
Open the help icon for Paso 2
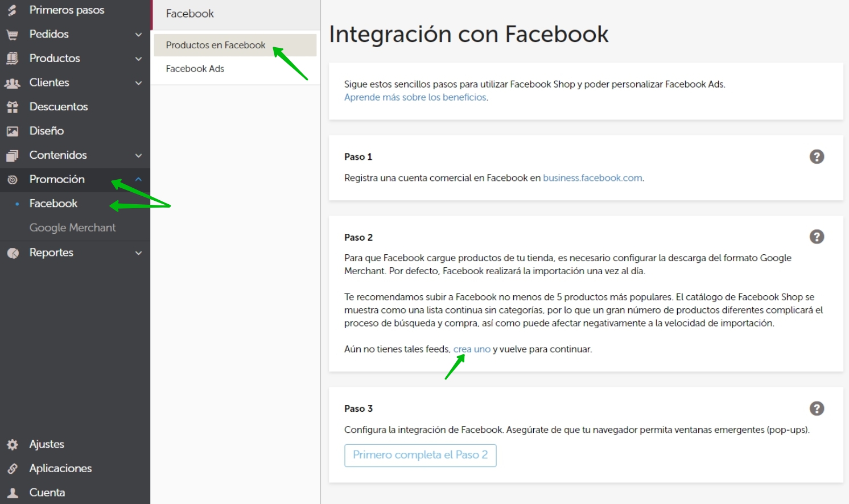[x=817, y=237]
